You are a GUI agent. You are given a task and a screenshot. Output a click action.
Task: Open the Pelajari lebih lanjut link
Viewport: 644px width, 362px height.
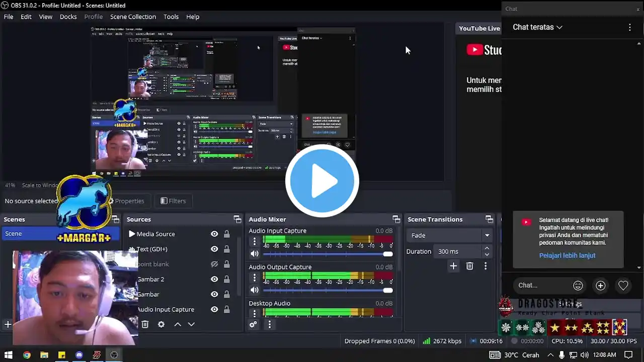click(x=567, y=255)
